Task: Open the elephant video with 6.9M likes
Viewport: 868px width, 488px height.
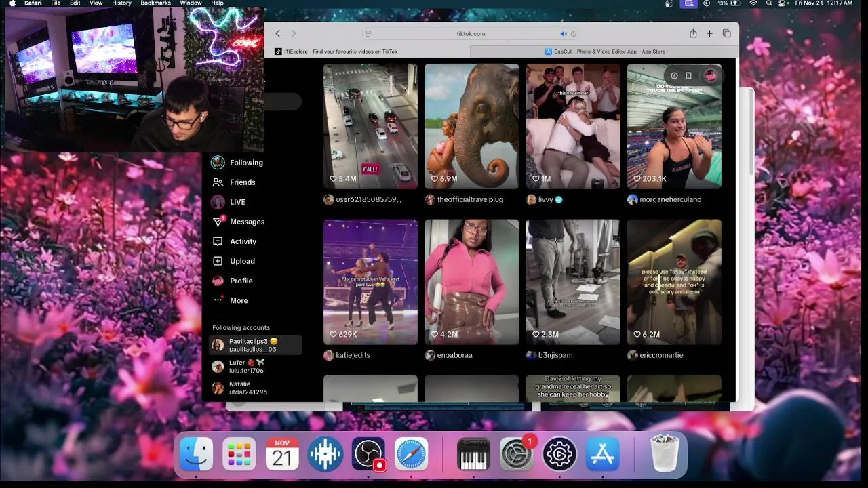Action: click(471, 126)
